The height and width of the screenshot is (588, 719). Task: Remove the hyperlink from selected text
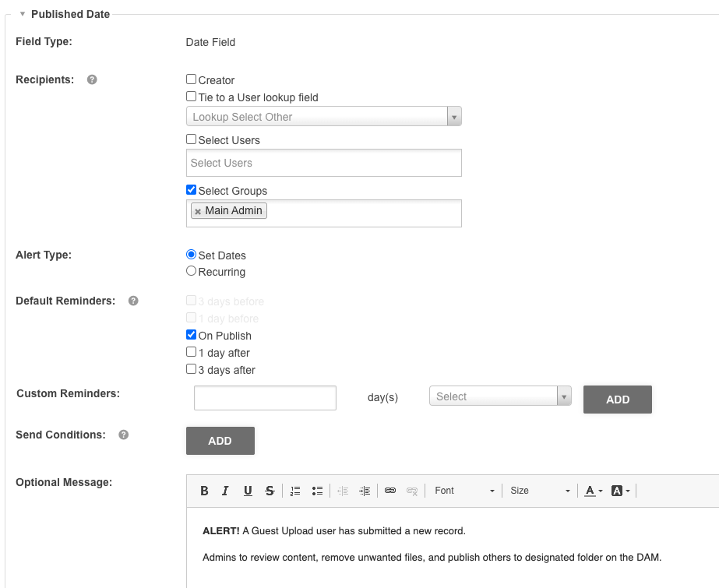click(x=411, y=490)
